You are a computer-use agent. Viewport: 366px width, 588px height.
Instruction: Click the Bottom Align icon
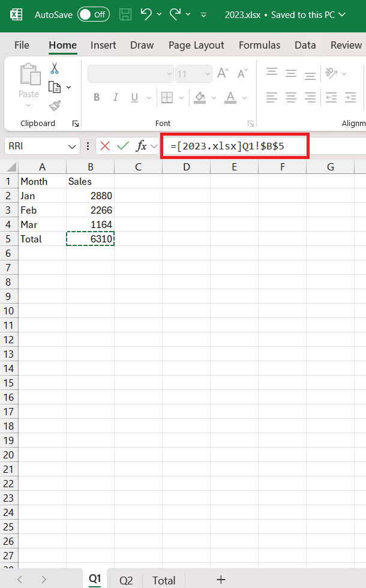[310, 76]
